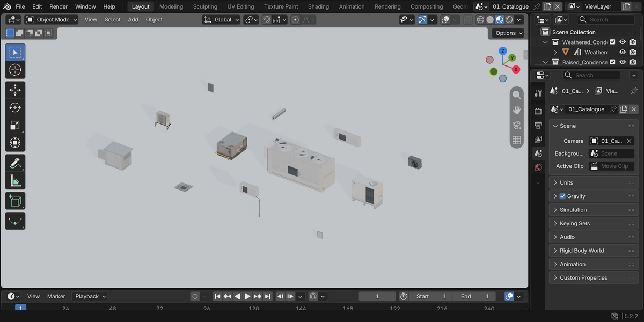Clear the Camera field with X
Viewport: 644px width, 322px height.
pos(629,141)
